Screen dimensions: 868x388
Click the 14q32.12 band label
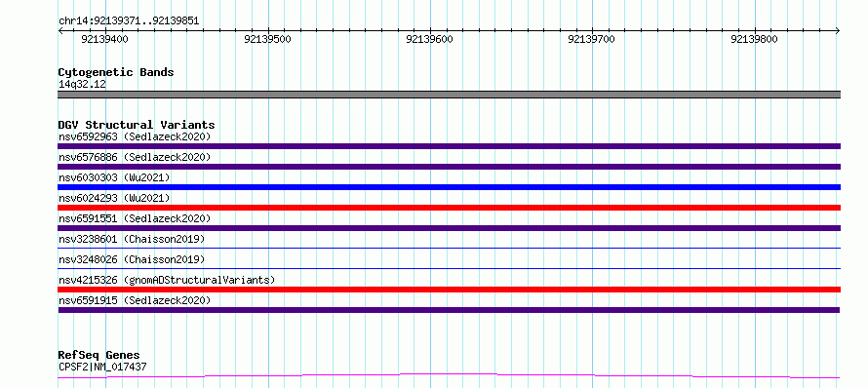point(83,85)
